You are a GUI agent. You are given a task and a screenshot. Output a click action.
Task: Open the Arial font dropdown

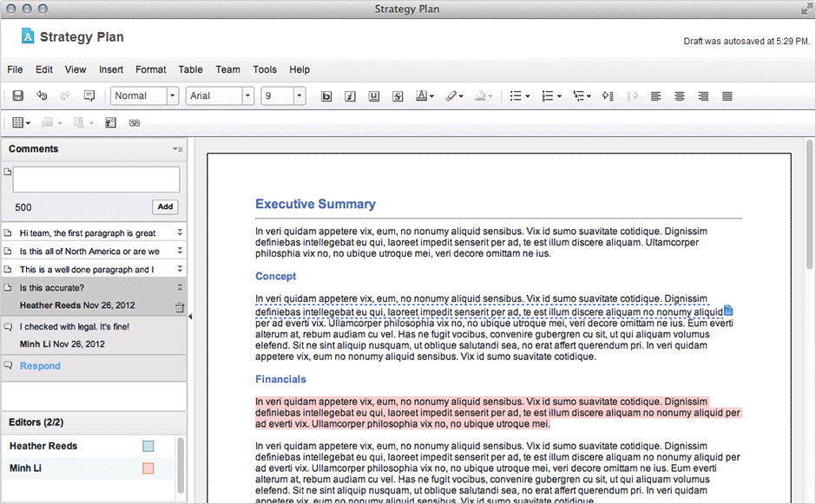[x=248, y=96]
